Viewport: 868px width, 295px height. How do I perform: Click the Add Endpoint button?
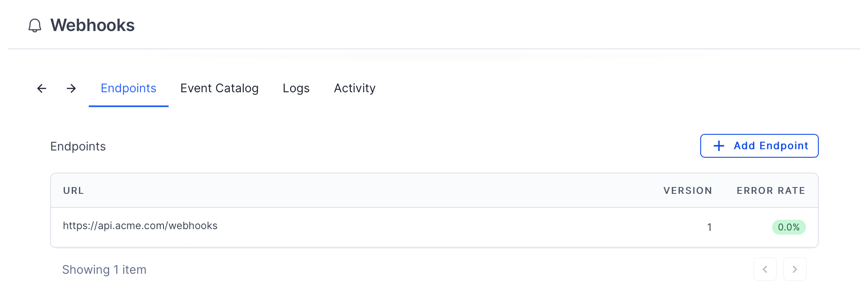point(759,146)
